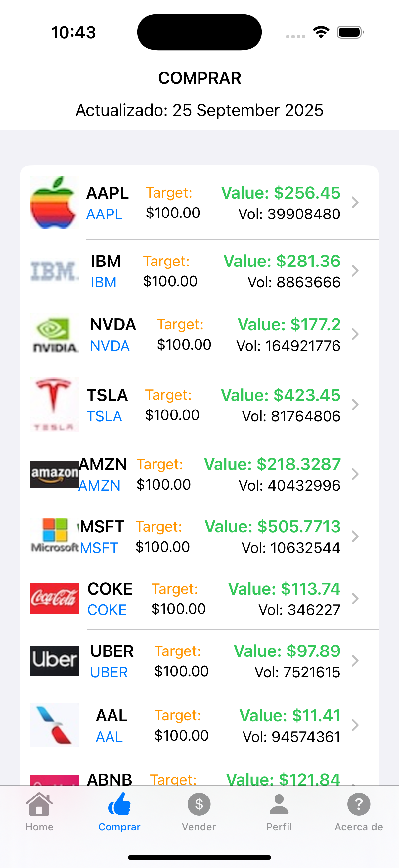The height and width of the screenshot is (868, 399).
Task: Click the NVIDIA logo thumbnail
Action: click(x=54, y=334)
